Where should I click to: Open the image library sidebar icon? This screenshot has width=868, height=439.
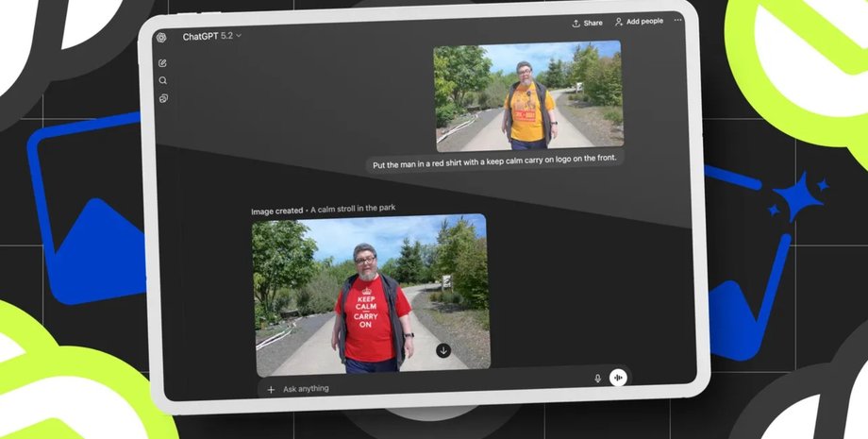(x=163, y=98)
